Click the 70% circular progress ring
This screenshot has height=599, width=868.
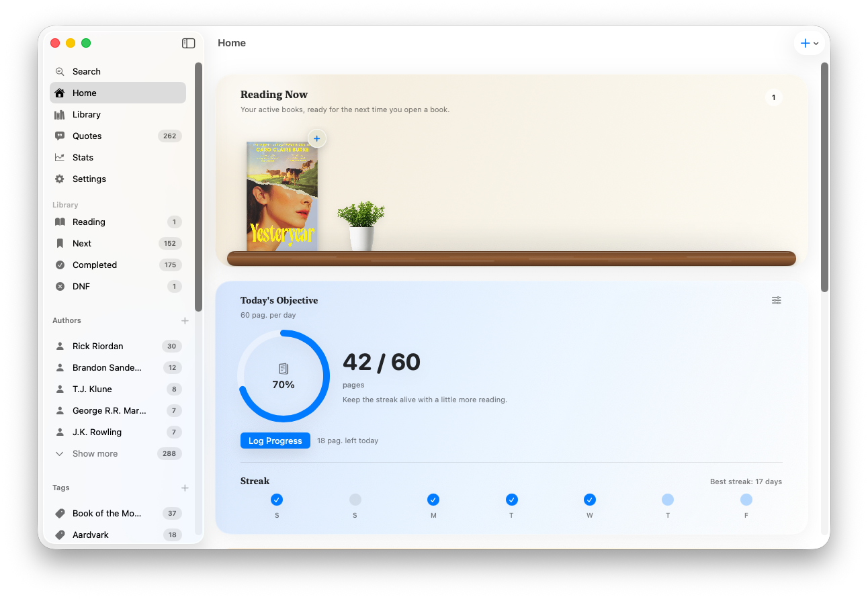284,376
